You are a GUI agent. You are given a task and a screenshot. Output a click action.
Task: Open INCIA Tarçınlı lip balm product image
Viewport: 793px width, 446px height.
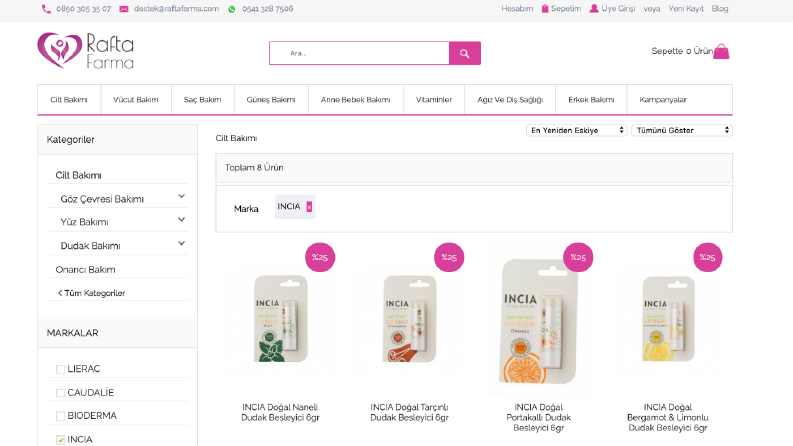click(x=410, y=319)
